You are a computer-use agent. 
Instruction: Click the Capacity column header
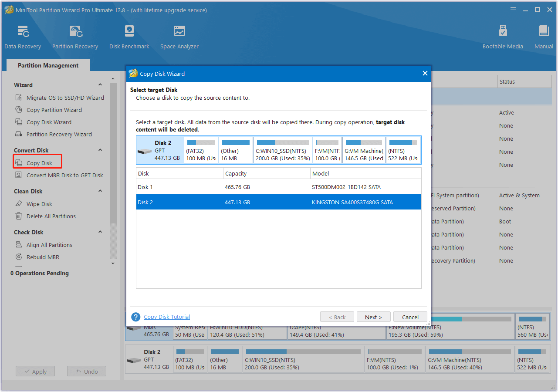point(267,173)
